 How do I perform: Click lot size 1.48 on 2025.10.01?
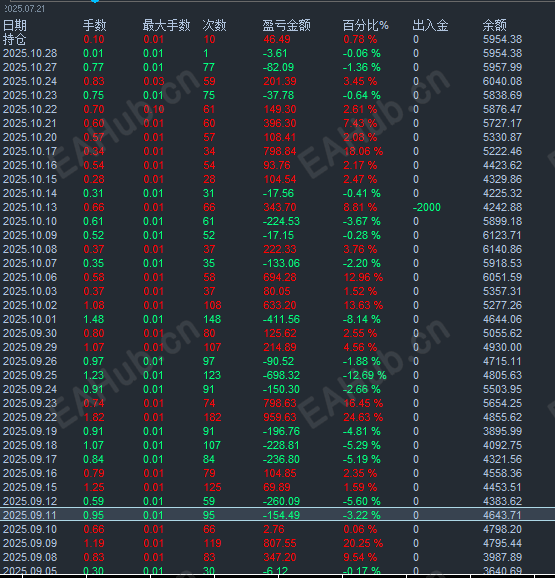[94, 320]
